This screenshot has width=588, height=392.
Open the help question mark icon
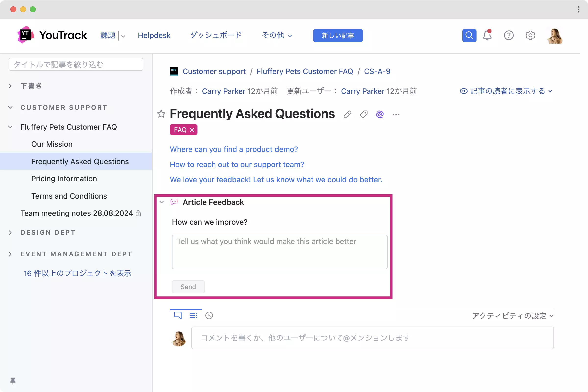(509, 36)
